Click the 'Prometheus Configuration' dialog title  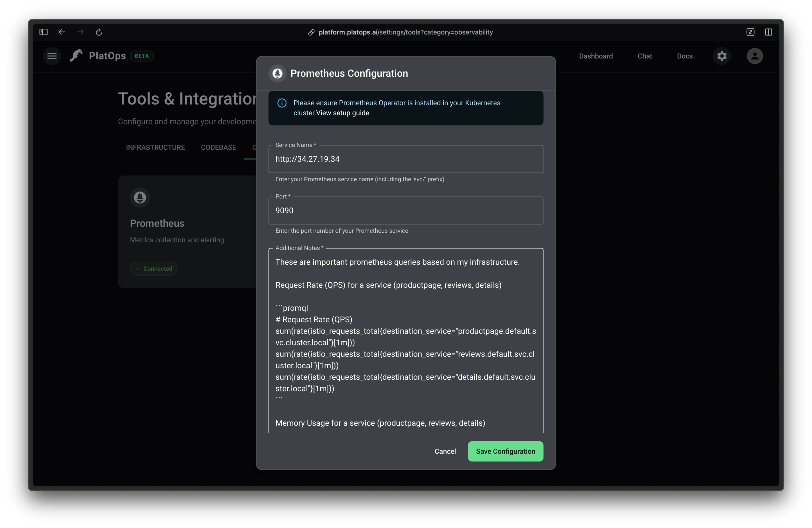click(x=349, y=73)
